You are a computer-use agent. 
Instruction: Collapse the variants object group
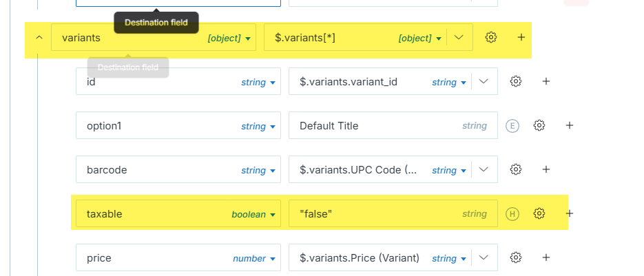[x=39, y=37]
